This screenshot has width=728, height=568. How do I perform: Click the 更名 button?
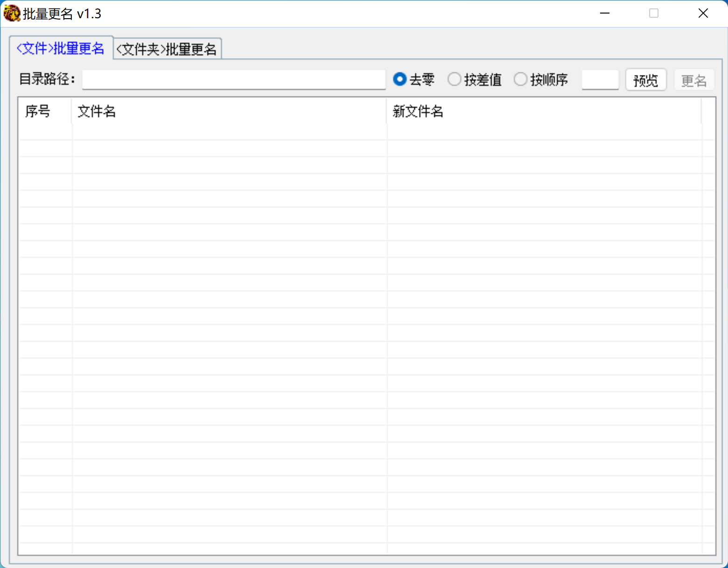(693, 80)
